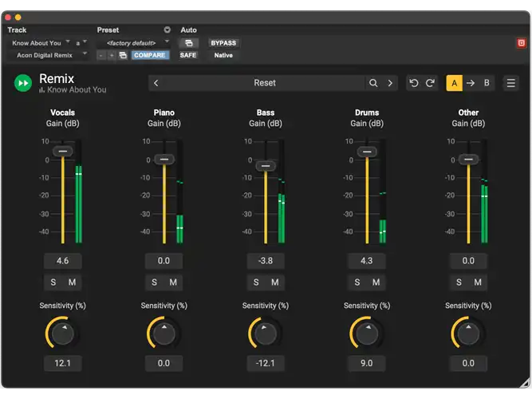
Task: Click the Piano gain fader handle
Action: tap(164, 160)
